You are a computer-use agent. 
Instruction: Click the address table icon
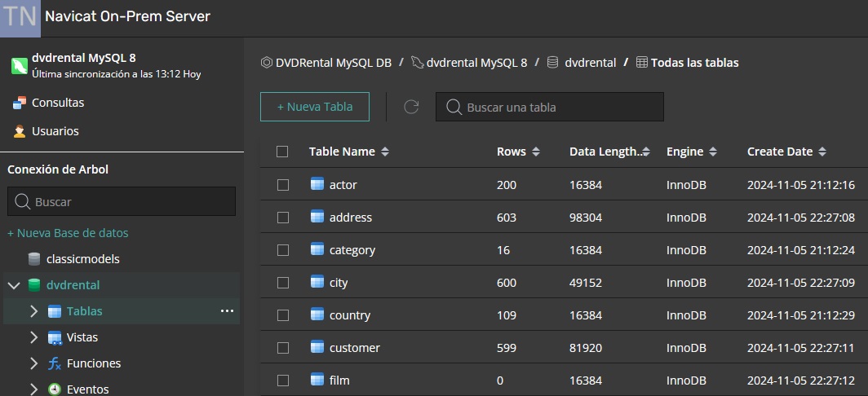pos(317,217)
